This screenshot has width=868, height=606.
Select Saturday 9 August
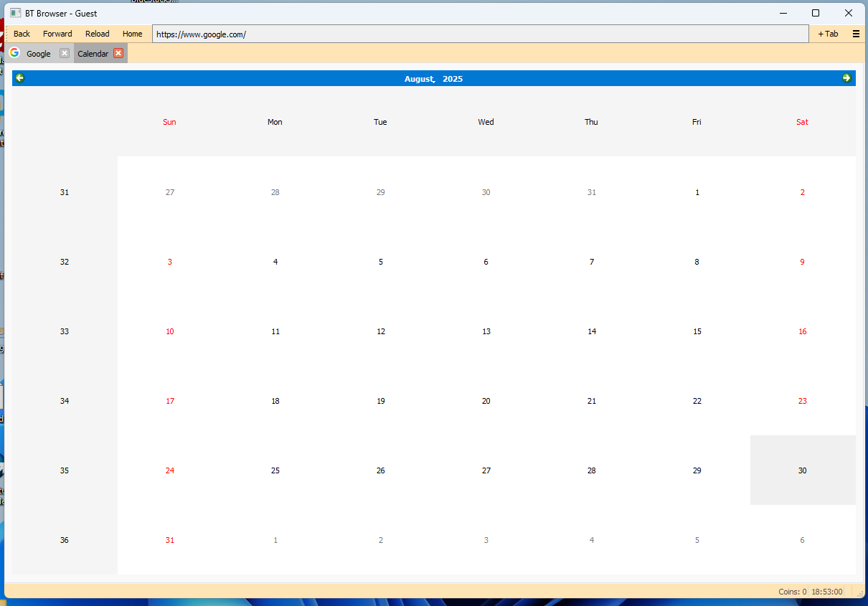point(803,262)
